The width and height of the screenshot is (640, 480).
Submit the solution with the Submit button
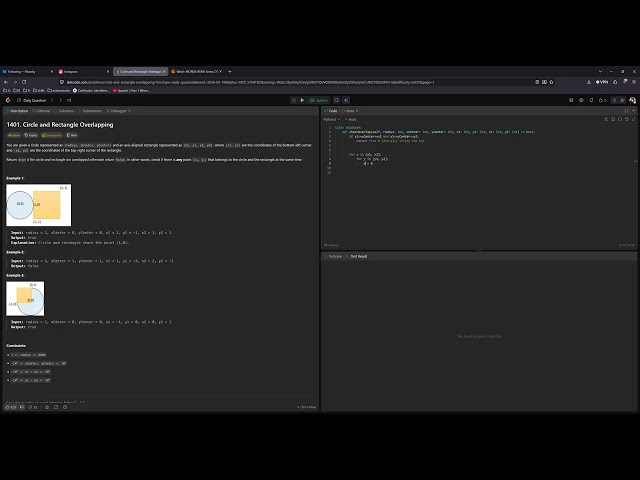pyautogui.click(x=318, y=100)
